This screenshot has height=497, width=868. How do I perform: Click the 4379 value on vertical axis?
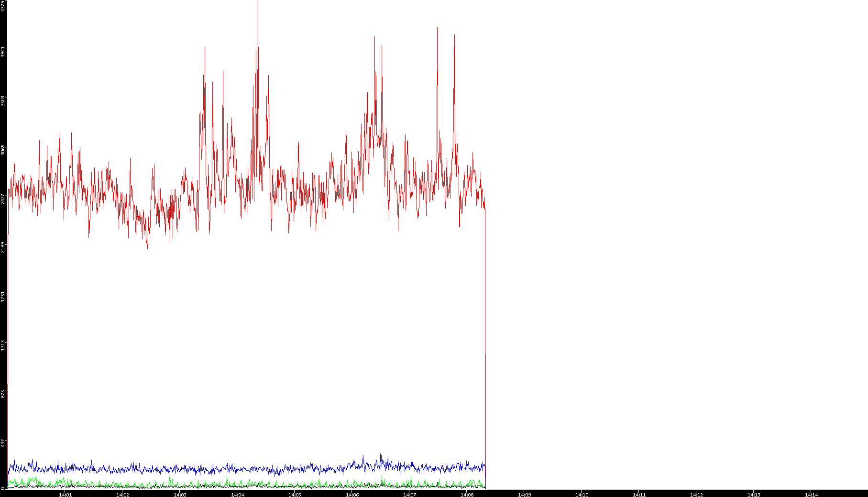pos(3,6)
